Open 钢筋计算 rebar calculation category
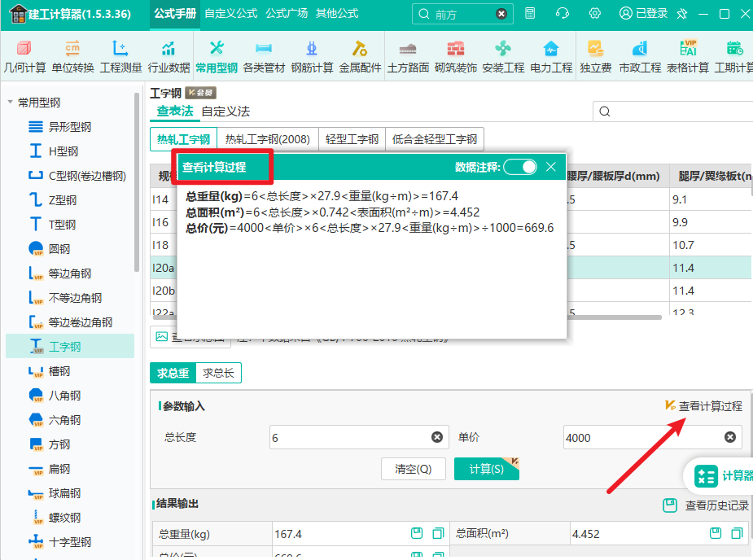This screenshot has width=753, height=560. 312,57
